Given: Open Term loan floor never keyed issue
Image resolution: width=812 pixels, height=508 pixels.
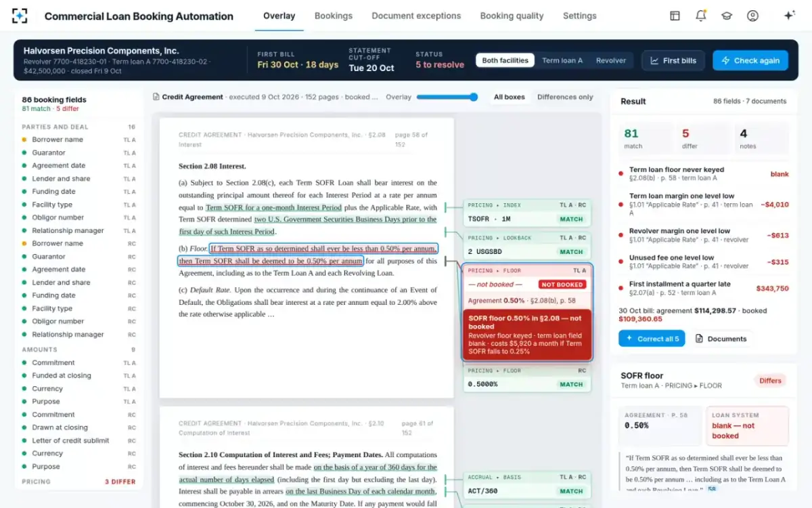Looking at the screenshot, I should coord(704,174).
